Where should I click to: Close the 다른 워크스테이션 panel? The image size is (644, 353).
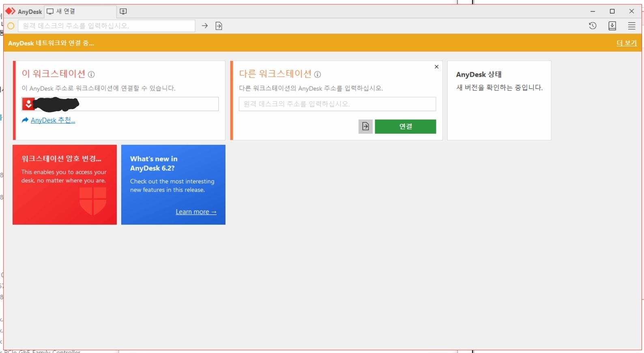pyautogui.click(x=436, y=67)
